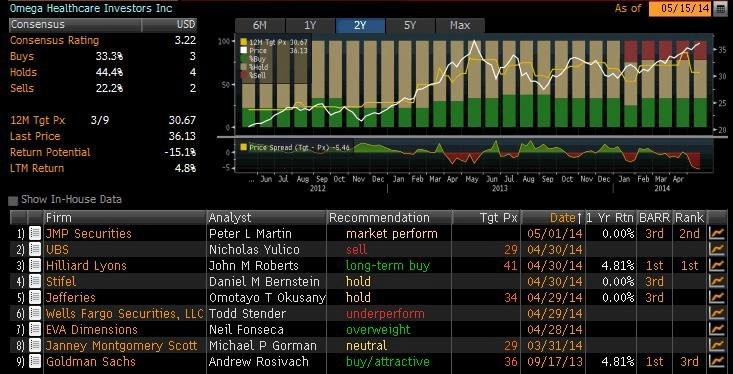Click the Return Potential label
Viewport: 733px width, 374px height.
pos(50,152)
